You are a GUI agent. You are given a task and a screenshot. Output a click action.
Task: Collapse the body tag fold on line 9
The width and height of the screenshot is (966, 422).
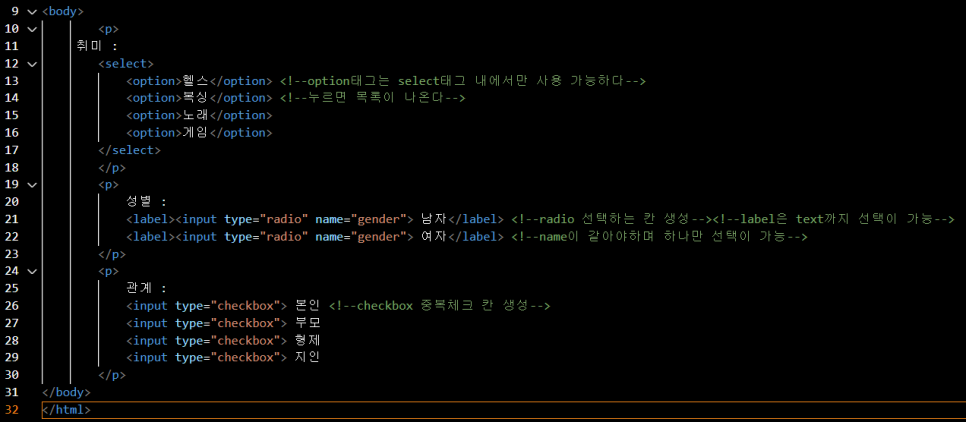pyautogui.click(x=32, y=11)
